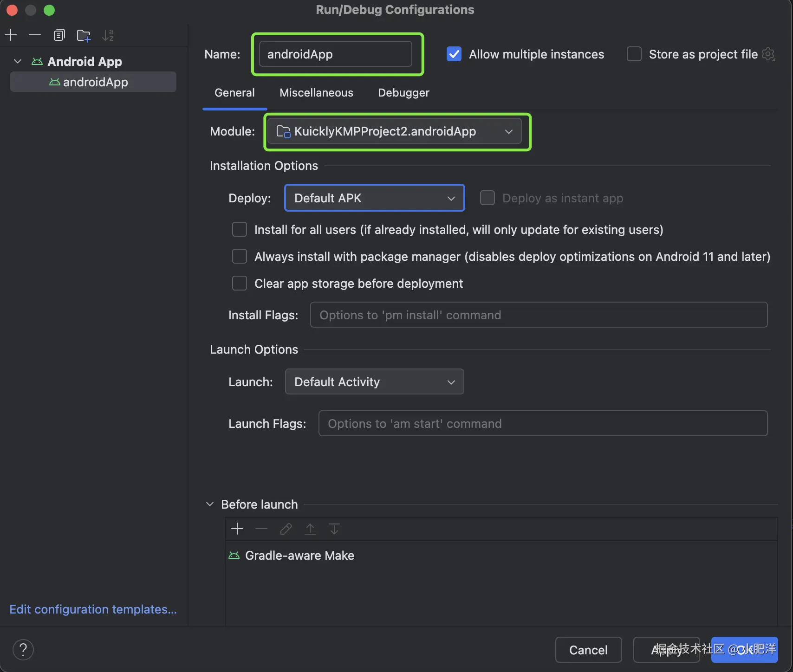Select androidApp configuration in the tree
Screen dimensions: 793x672
tap(95, 82)
